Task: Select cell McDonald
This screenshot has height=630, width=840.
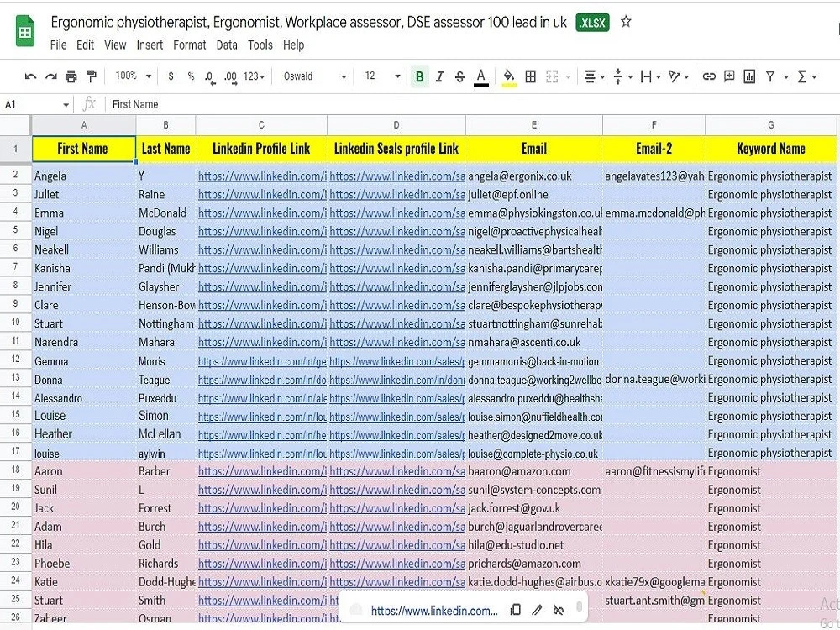Action: coord(165,213)
